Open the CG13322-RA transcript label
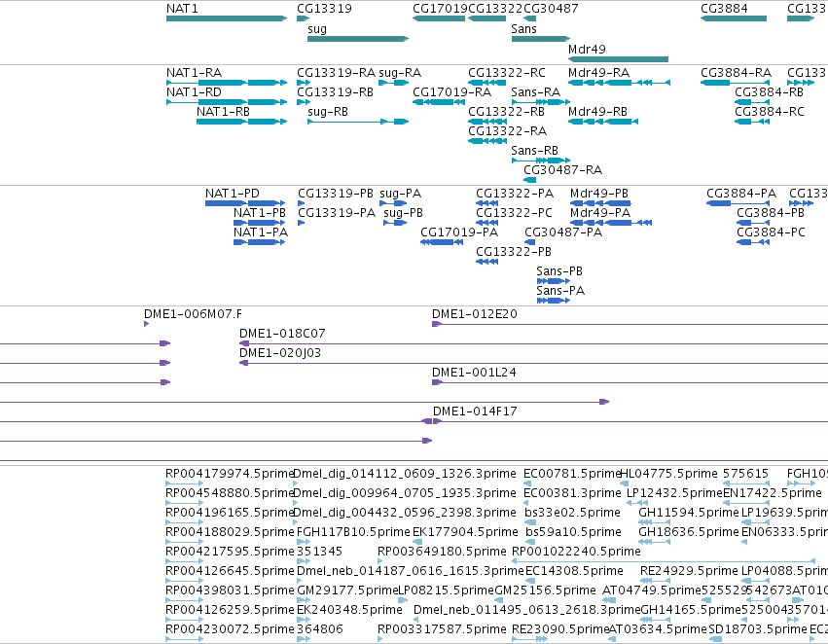 pyautogui.click(x=507, y=131)
